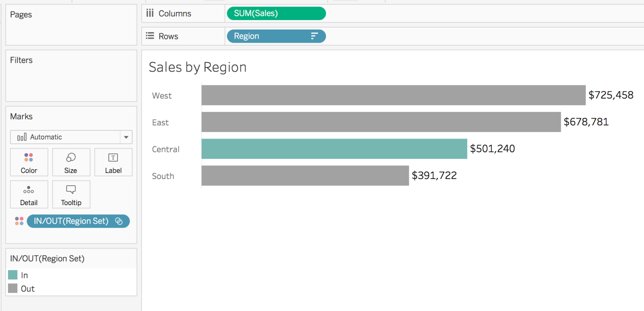644x311 pixels.
Task: Click the Sales by Region title
Action: tap(198, 67)
